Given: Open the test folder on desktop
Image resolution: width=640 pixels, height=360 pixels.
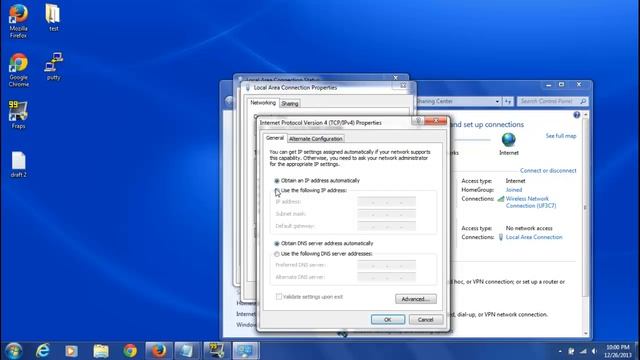Looking at the screenshot, I should (53, 18).
